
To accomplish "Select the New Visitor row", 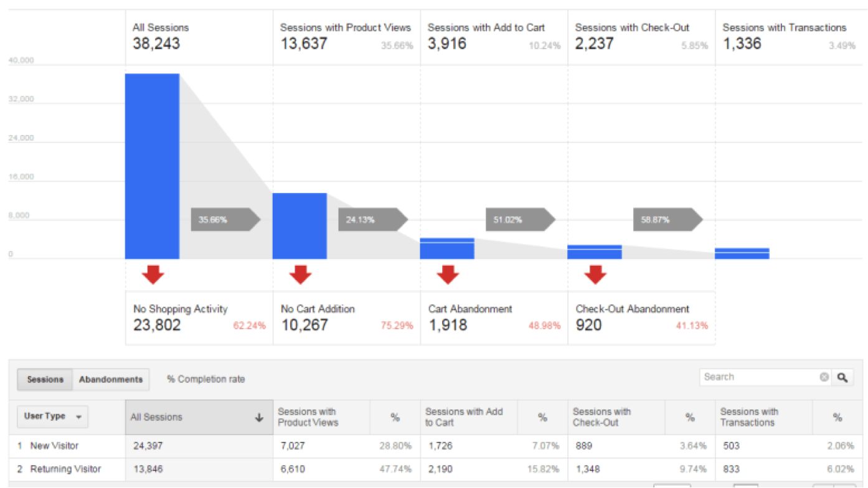I will click(434, 446).
